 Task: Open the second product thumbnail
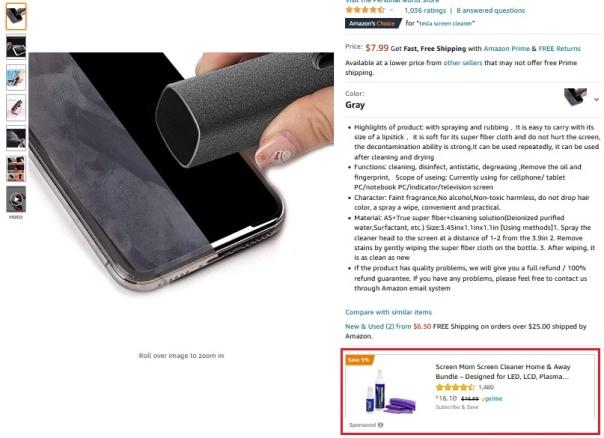[16, 47]
